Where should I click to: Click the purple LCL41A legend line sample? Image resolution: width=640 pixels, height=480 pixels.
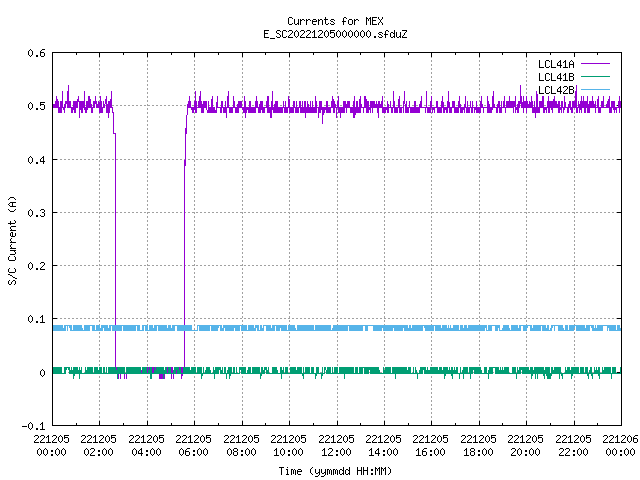595,64
